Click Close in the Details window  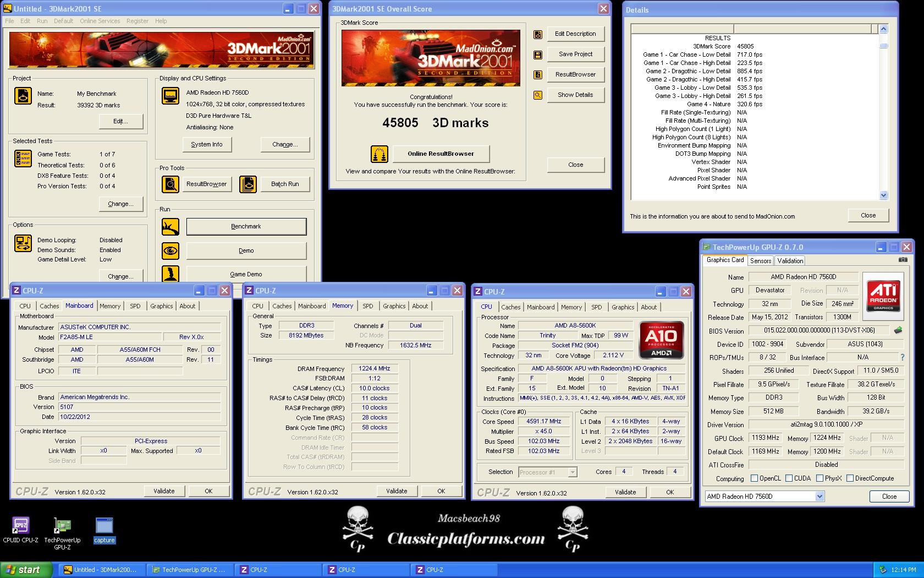pyautogui.click(x=868, y=215)
